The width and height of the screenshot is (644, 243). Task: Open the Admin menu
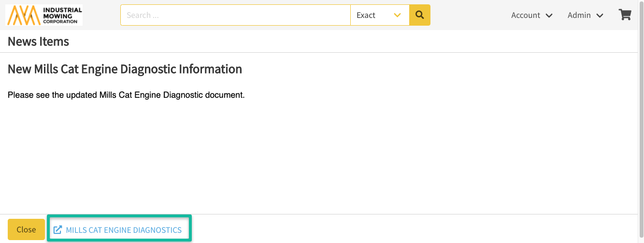point(579,15)
